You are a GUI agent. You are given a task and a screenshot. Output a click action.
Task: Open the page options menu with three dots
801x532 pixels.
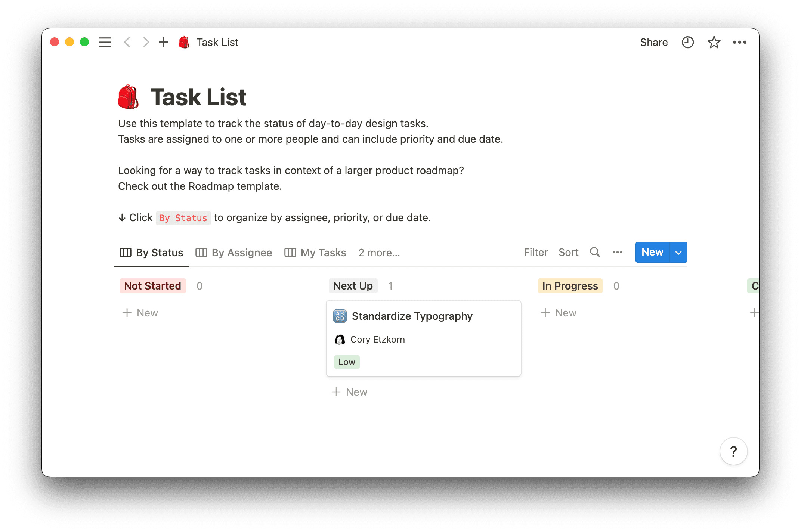740,42
